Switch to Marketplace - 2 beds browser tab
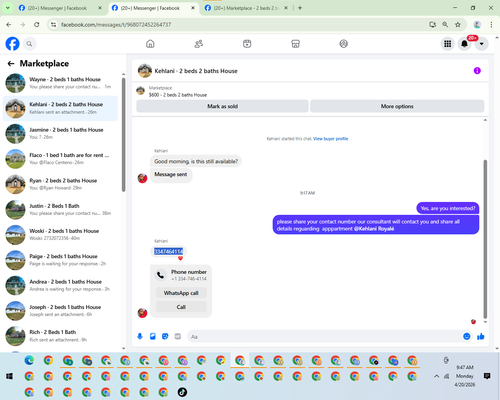Image resolution: width=500 pixels, height=400 pixels. coord(246,8)
